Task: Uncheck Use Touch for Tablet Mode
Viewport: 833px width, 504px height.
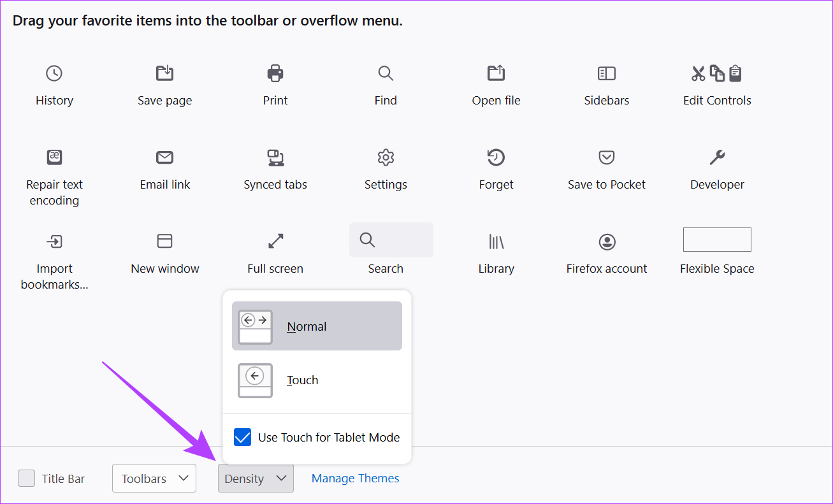Action: 242,437
